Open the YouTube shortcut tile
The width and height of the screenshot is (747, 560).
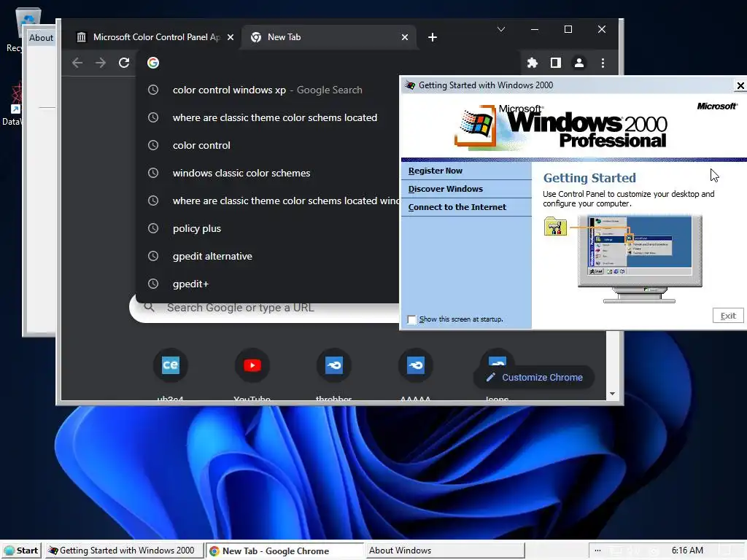pyautogui.click(x=252, y=365)
